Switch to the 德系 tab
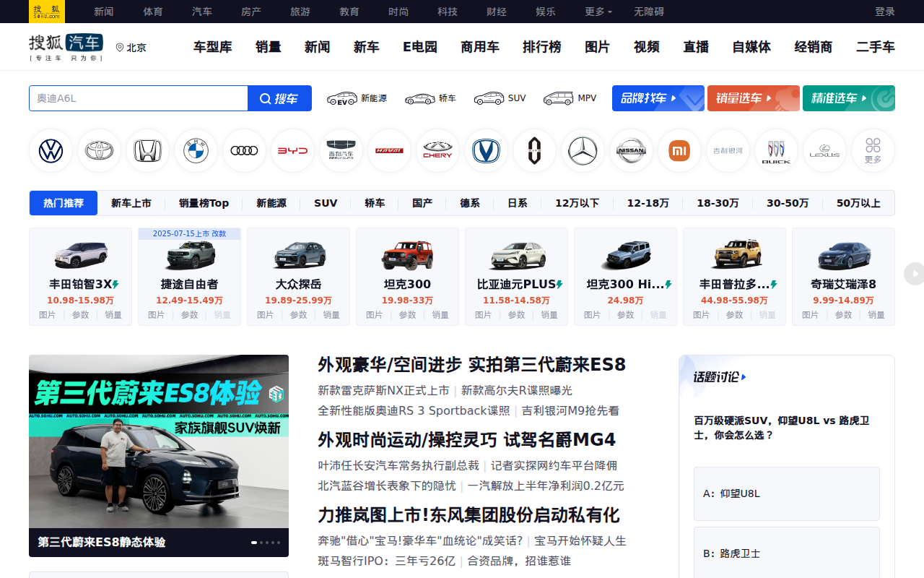Screen dimensions: 924x578 [x=470, y=203]
